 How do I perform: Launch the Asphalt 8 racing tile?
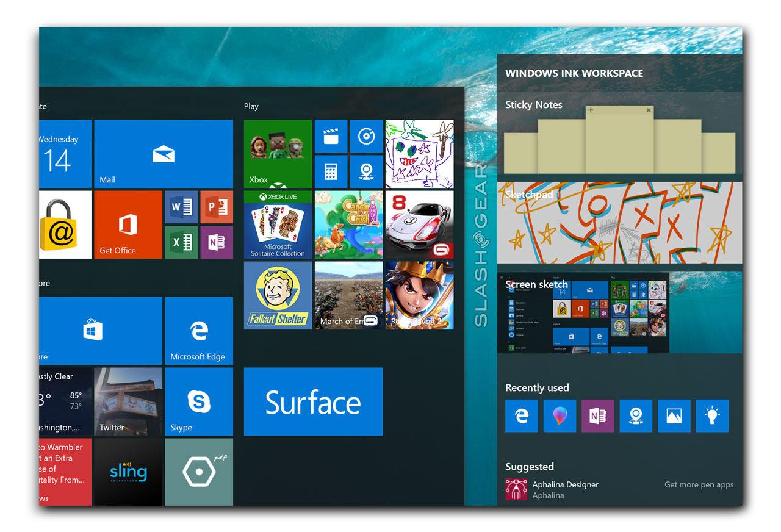419,225
